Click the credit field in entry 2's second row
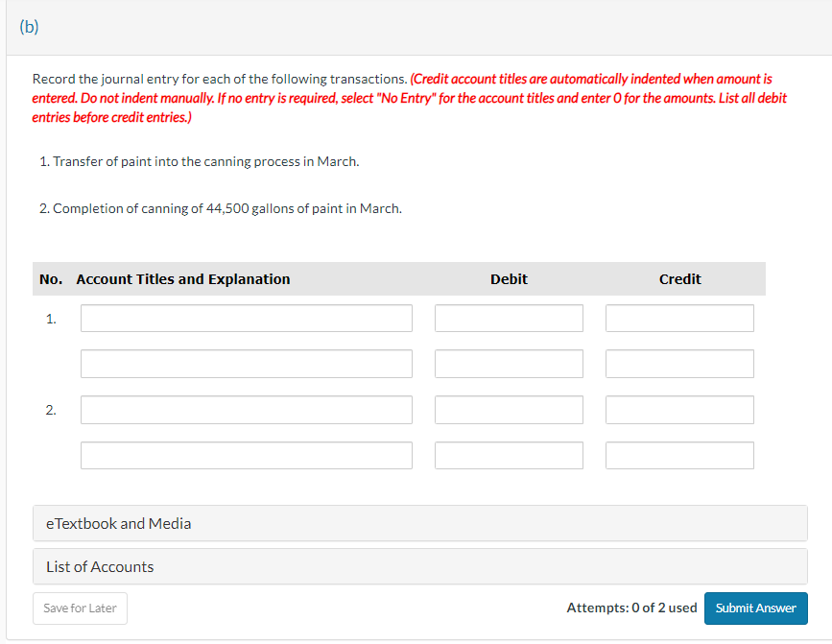 point(679,455)
